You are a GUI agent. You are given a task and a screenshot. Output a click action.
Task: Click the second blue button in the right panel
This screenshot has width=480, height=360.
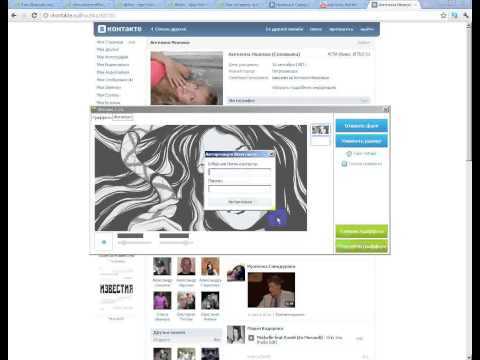tap(362, 141)
